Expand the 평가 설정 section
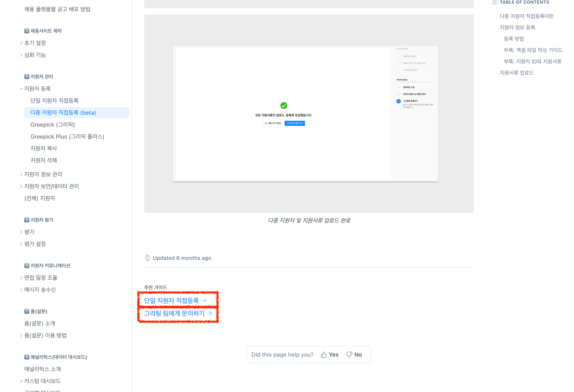The width and height of the screenshot is (574, 392). 21,244
